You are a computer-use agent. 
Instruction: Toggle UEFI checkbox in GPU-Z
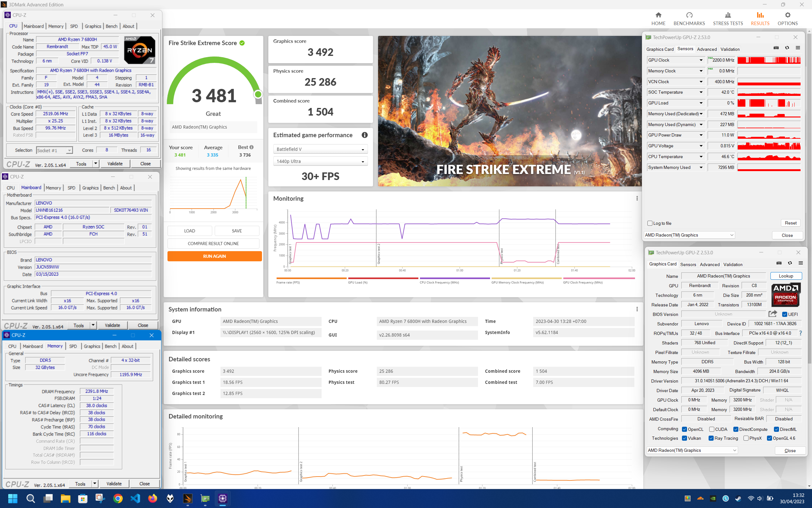pos(784,314)
